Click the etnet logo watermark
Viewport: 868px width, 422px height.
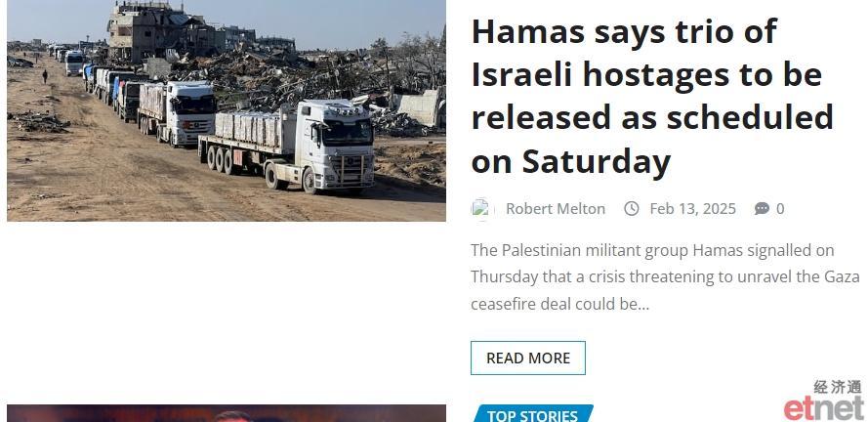tap(824, 408)
